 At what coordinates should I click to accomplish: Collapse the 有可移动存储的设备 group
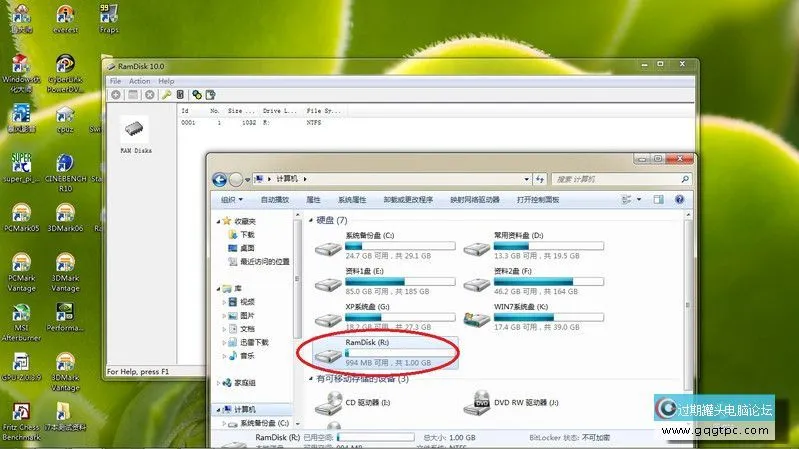coord(311,379)
